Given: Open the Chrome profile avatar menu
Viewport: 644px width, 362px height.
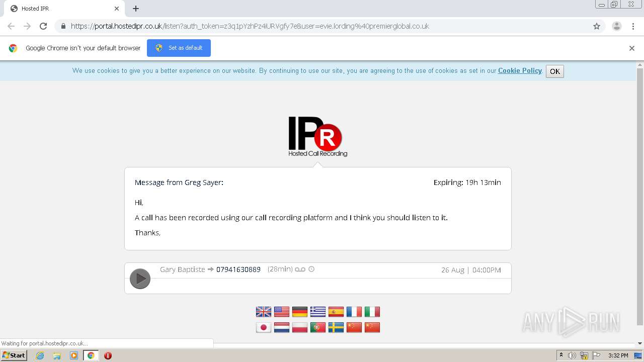Looking at the screenshot, I should coord(617,26).
